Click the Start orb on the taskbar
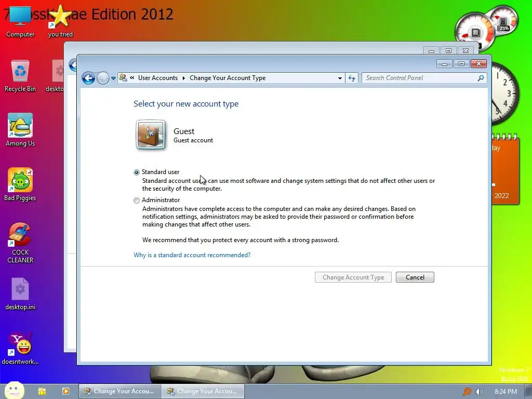 click(14, 390)
